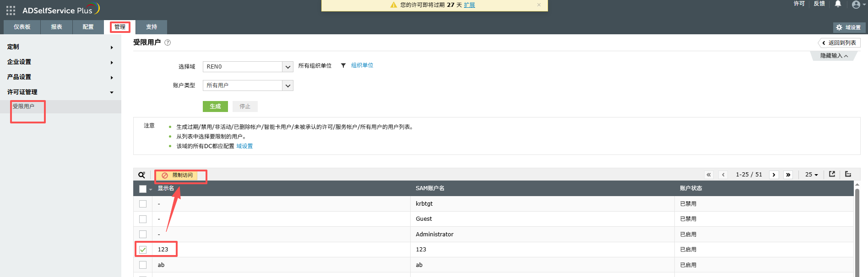Switch to the 报表 tab
Screen dimensions: 868x277
coord(56,27)
